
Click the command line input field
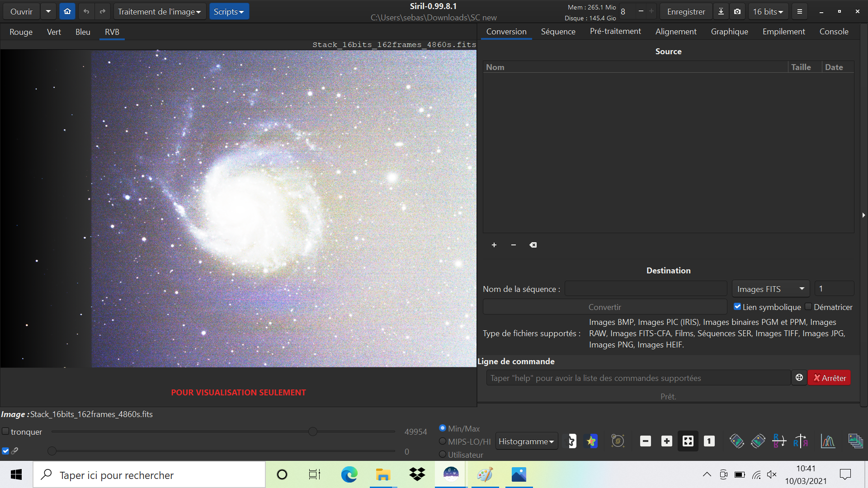(638, 378)
